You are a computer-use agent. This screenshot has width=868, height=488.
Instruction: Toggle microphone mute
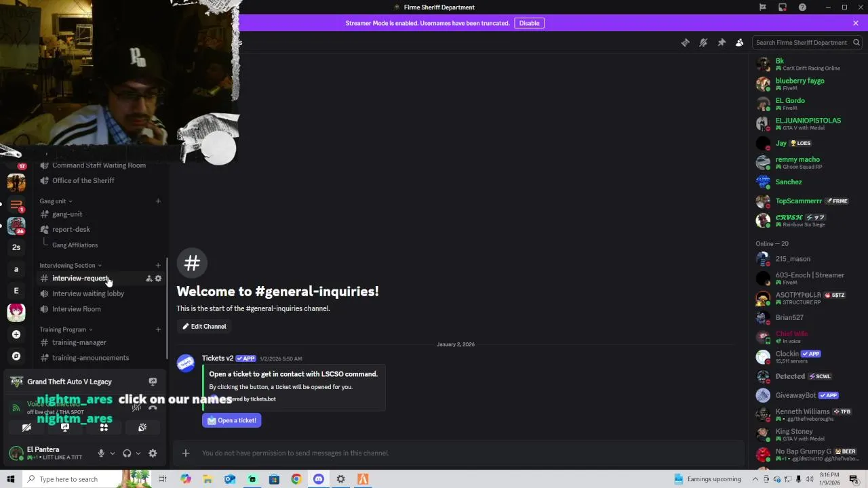coord(101,453)
